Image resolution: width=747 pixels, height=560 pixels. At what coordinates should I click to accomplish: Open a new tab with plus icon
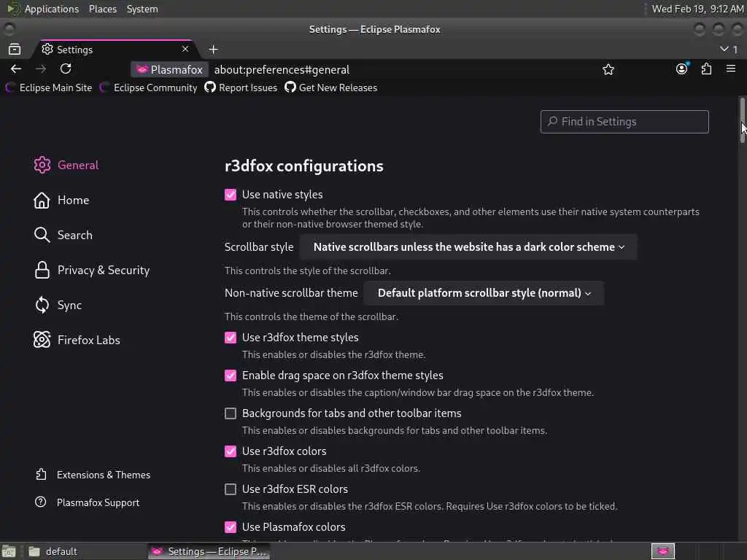[x=213, y=50]
